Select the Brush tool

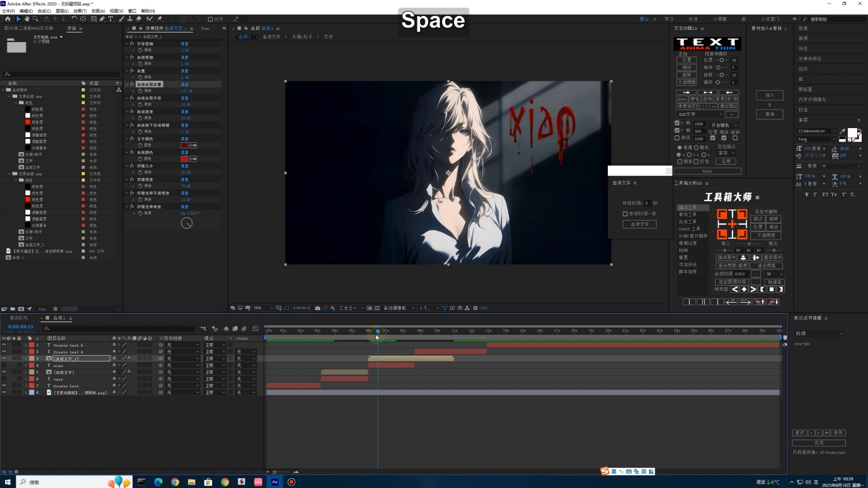[x=121, y=19]
